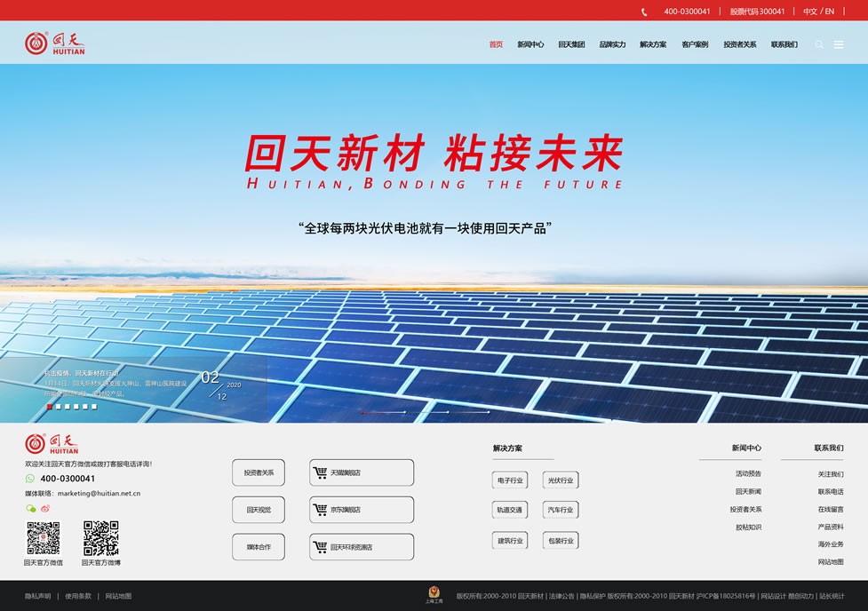Click the Huitian logo in the header
The image size is (868, 611).
coord(55,44)
